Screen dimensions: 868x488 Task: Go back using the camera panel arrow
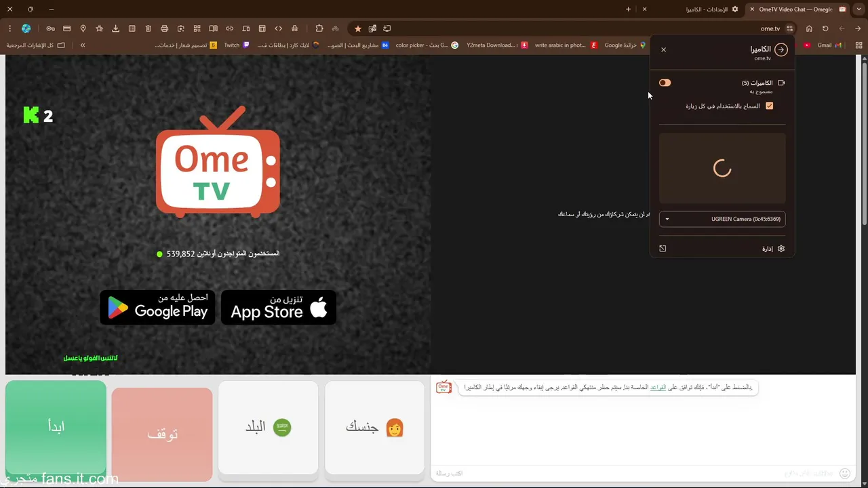pos(781,49)
